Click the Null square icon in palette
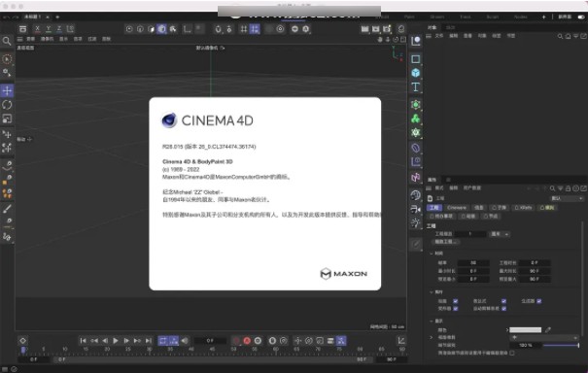 click(x=416, y=59)
